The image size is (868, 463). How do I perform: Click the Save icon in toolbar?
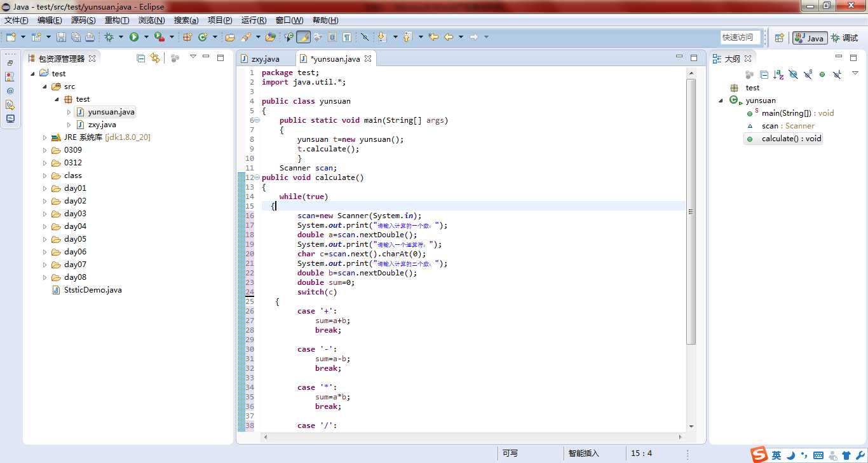pos(61,37)
